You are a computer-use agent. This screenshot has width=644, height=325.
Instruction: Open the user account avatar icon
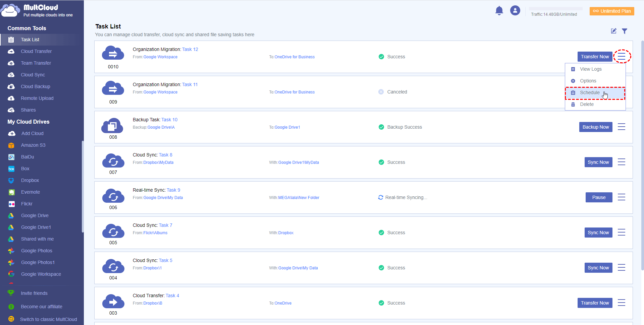point(515,11)
